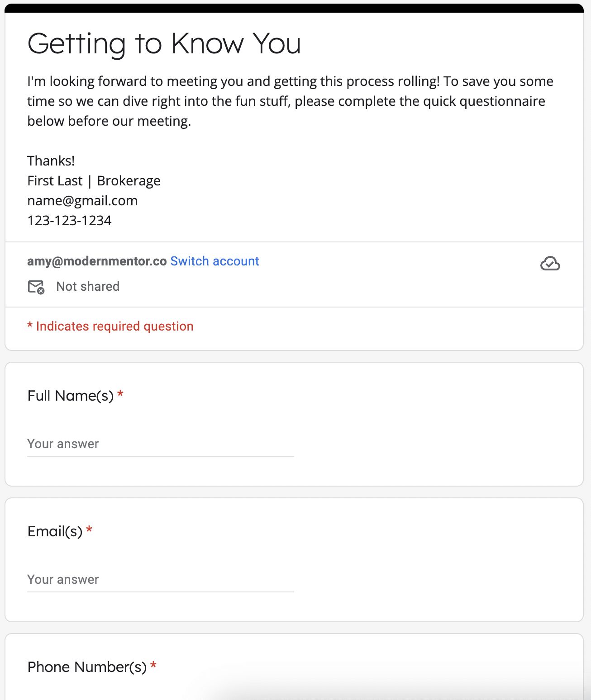
Task: Click the red asterisk beside Phone Number(s)
Action: click(153, 666)
